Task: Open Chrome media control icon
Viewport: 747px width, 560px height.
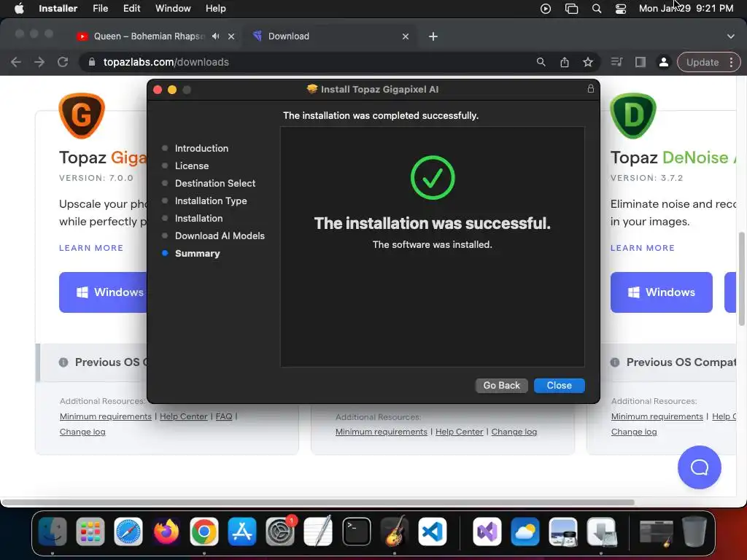Action: click(616, 62)
